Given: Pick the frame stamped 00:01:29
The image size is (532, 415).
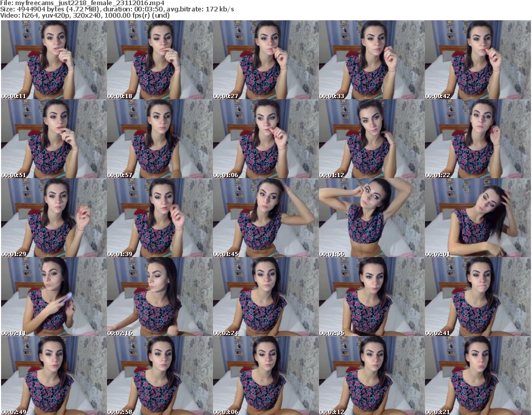Looking at the screenshot, I should click(x=54, y=218).
